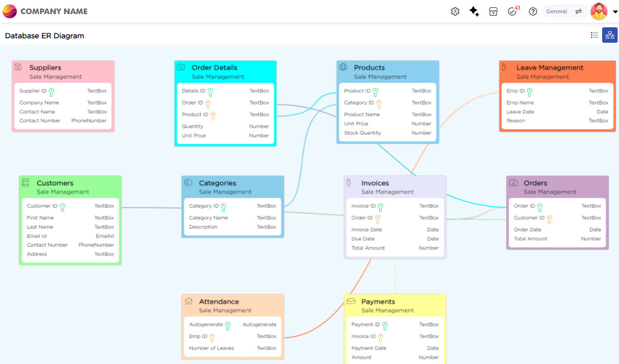Click the globe icon on Products table
Image resolution: width=619 pixels, height=364 pixels.
(x=343, y=67)
